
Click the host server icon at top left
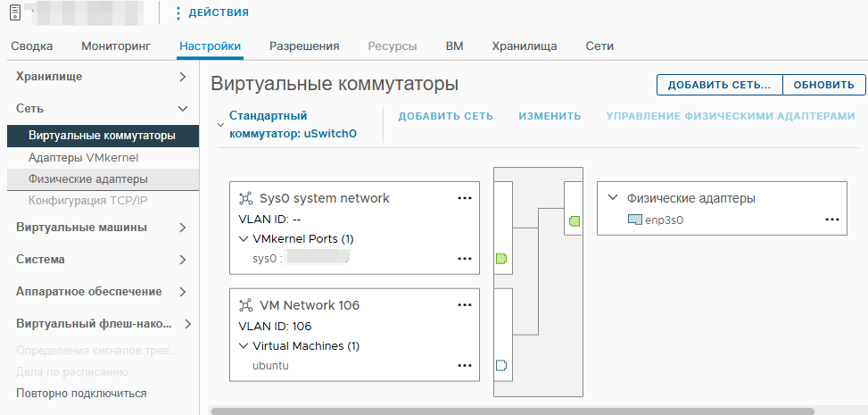coord(15,12)
